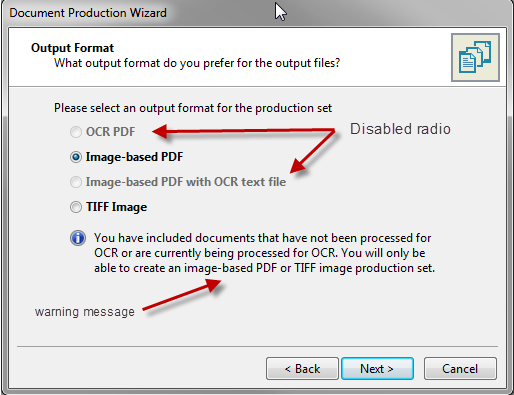Click the What output format question subtitle
This screenshot has width=514, height=395.
[x=197, y=63]
